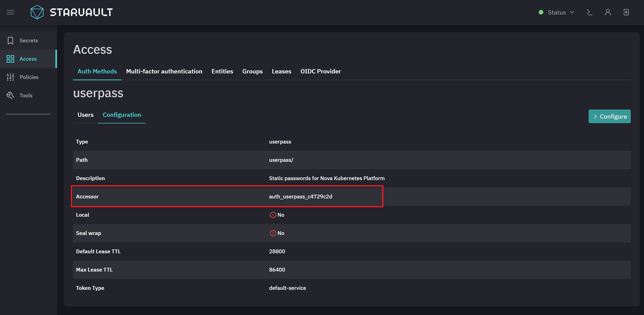Click the sign out icon
The height and width of the screenshot is (315, 644).
626,12
